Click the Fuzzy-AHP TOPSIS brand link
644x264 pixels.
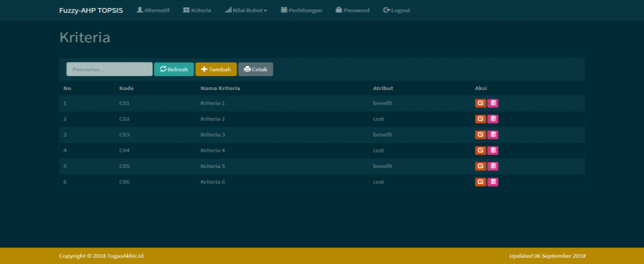91,10
